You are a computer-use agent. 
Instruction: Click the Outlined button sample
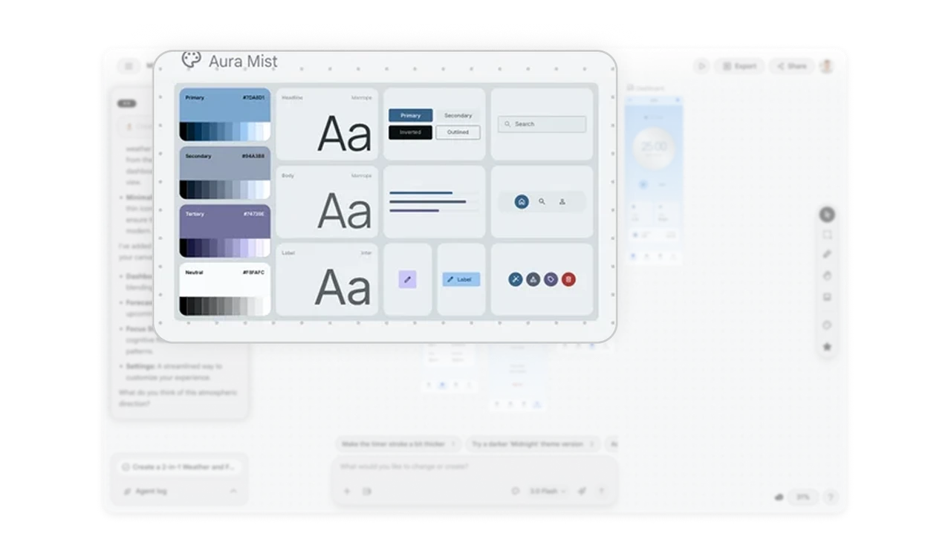point(458,132)
